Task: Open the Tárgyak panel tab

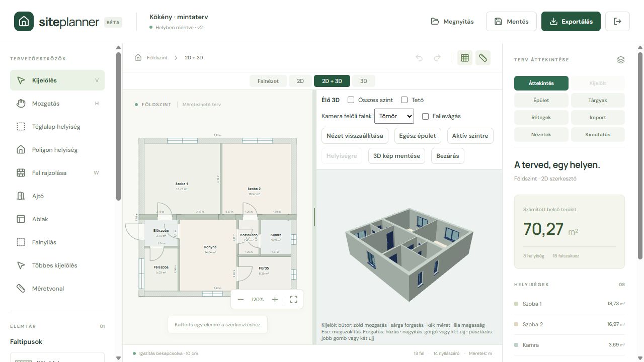Action: pos(598,101)
